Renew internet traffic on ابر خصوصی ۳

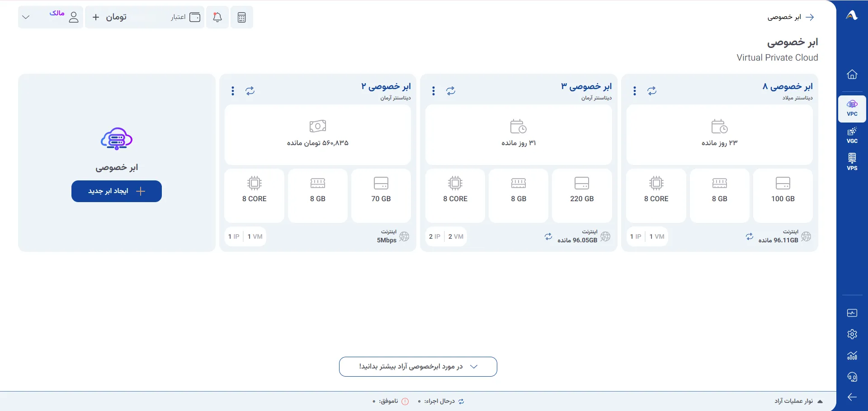[x=548, y=236]
